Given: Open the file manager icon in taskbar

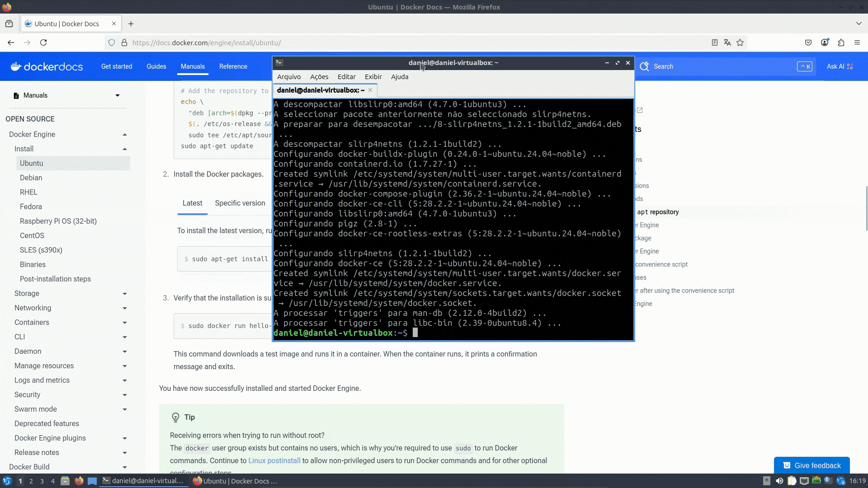Looking at the screenshot, I should click(65, 481).
